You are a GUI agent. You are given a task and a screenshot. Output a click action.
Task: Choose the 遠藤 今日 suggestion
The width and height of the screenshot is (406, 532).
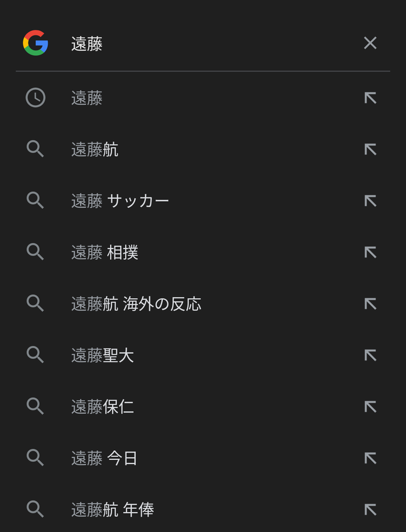104,459
